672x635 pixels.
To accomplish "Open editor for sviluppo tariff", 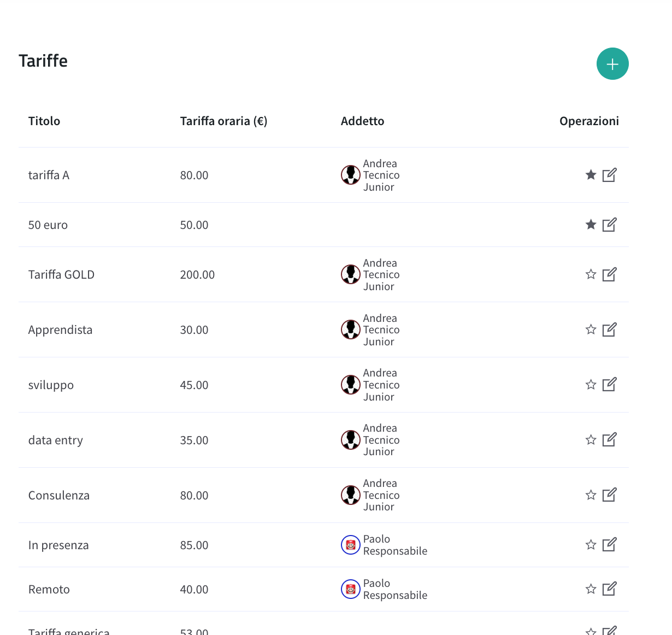I will [x=609, y=385].
